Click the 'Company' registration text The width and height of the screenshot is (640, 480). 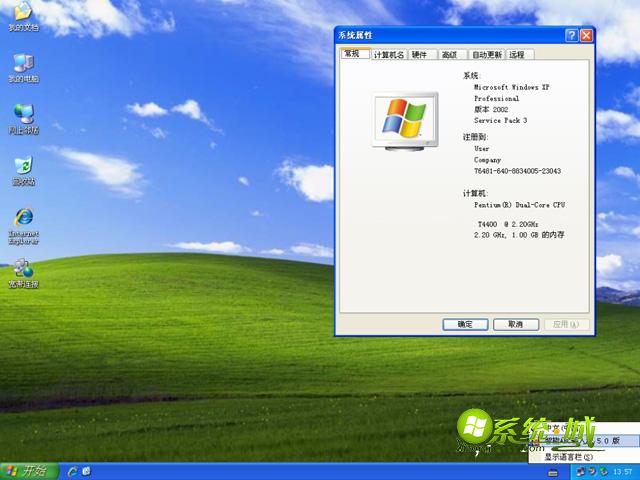(x=487, y=160)
